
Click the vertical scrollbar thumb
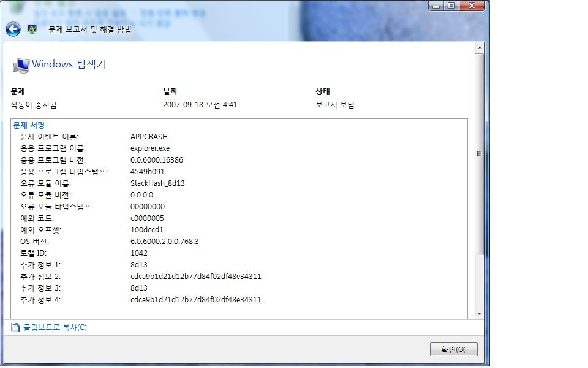479,154
